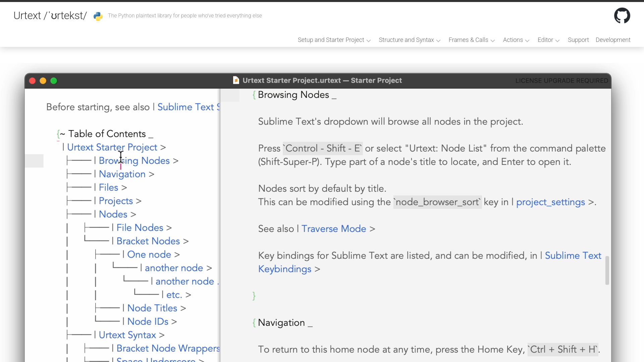Click the Python logo icon

tap(98, 16)
